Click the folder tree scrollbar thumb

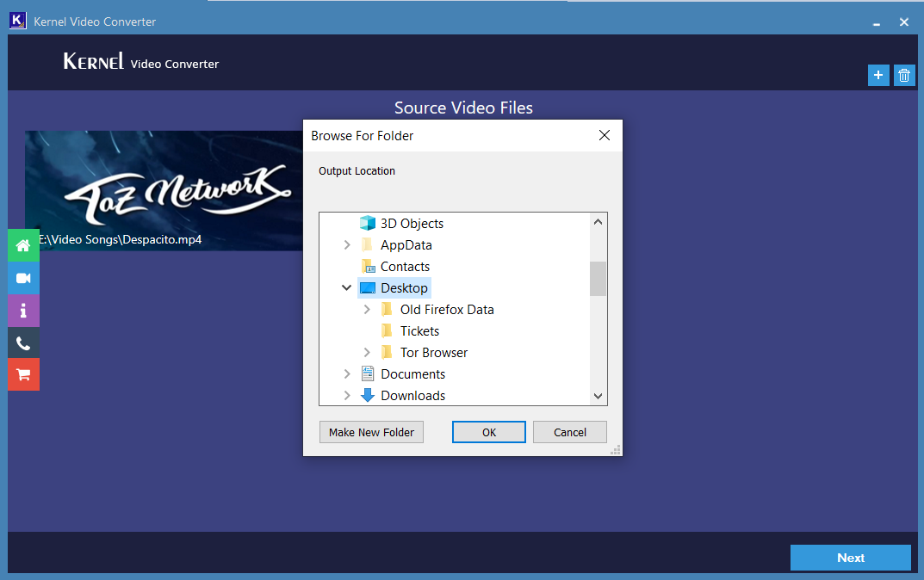click(x=598, y=279)
